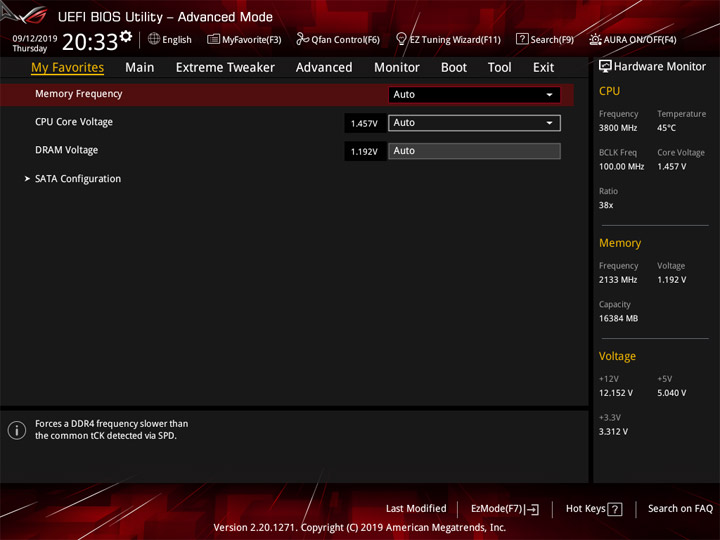Click the 45°C temperature value
720x540 pixels.
(x=666, y=128)
